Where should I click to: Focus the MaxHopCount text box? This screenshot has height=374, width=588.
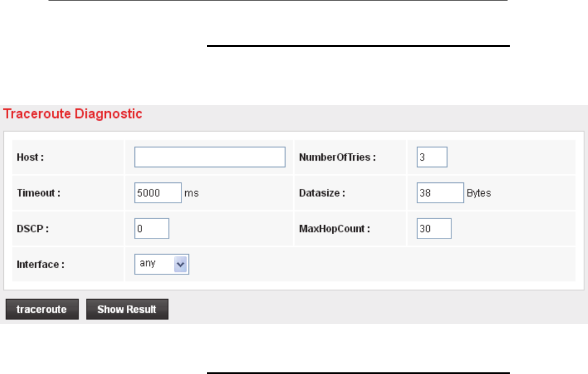tap(434, 229)
